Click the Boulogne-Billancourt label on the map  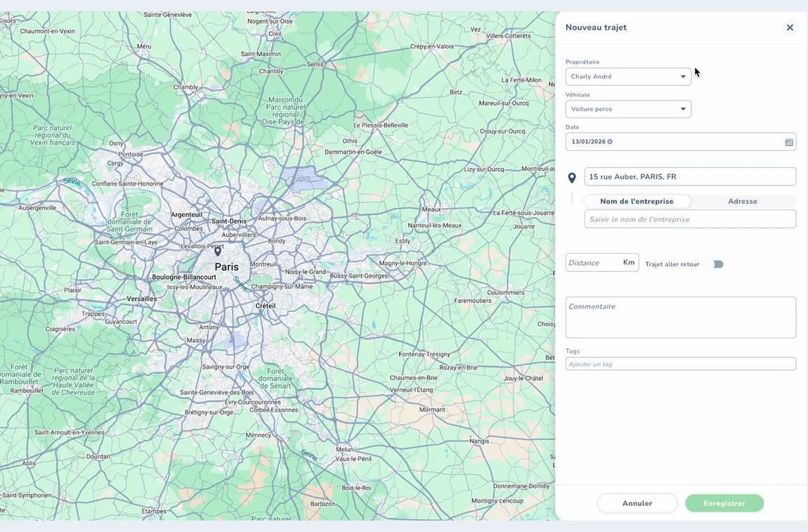[184, 278]
